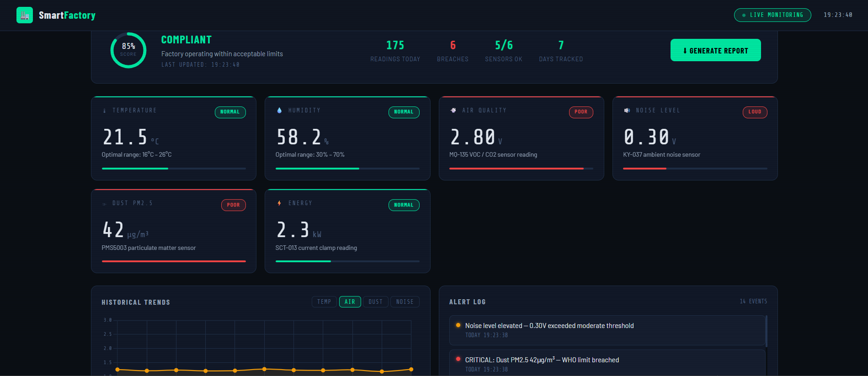Click the Air Quality sensor icon
This screenshot has width=868, height=376.
coord(453,111)
